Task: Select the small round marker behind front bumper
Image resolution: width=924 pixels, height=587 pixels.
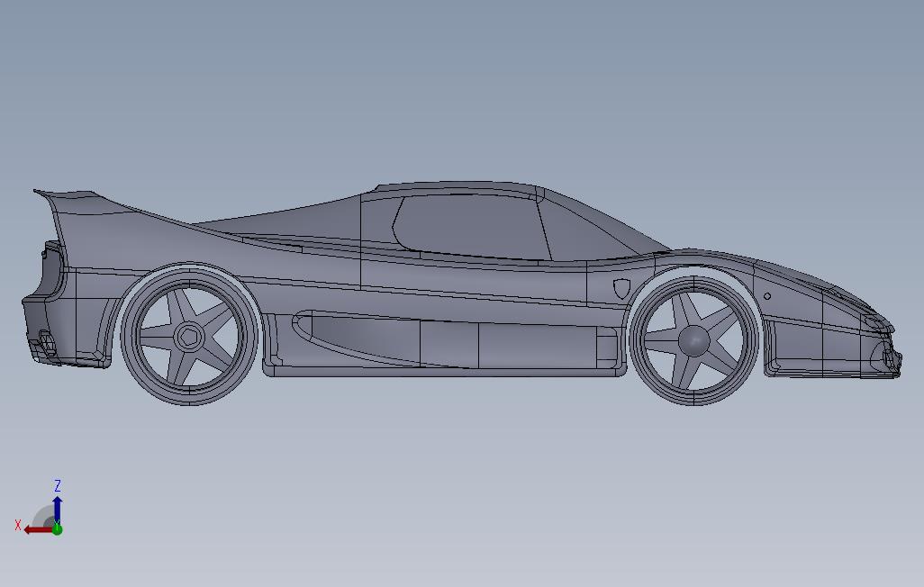Action: [x=767, y=296]
